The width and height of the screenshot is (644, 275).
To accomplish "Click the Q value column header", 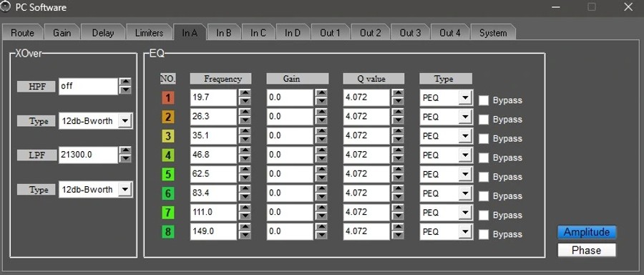I will coord(374,79).
